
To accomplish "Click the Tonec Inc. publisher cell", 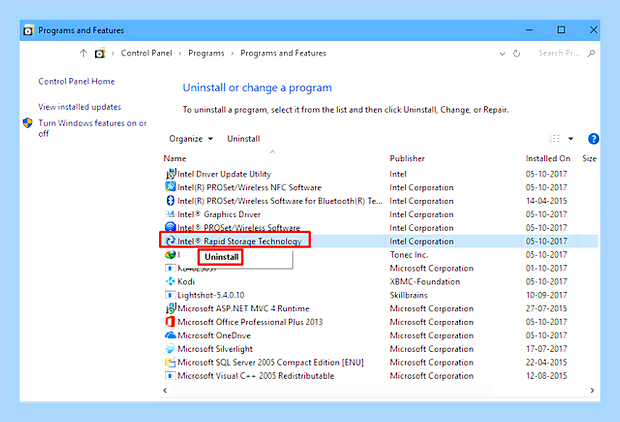I will [409, 255].
